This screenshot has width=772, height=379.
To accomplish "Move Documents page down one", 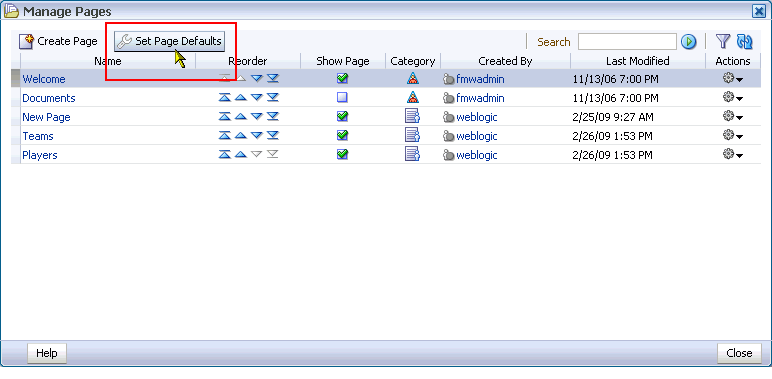I will pyautogui.click(x=257, y=97).
